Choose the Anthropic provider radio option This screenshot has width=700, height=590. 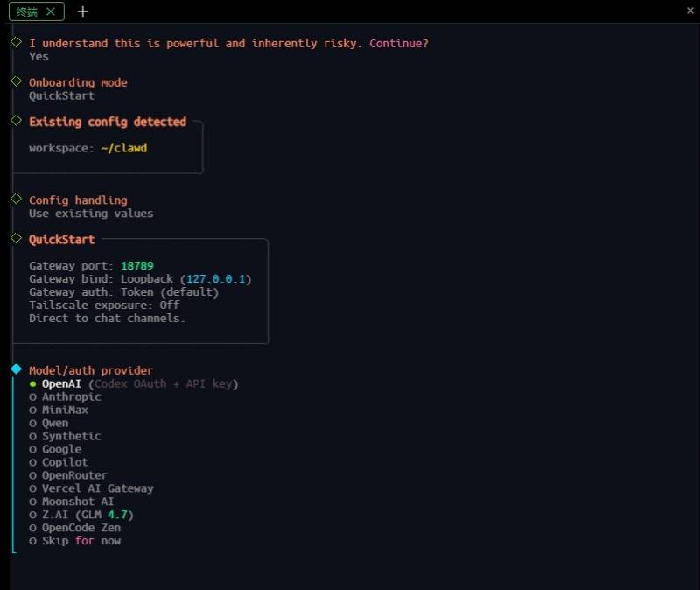coord(65,397)
